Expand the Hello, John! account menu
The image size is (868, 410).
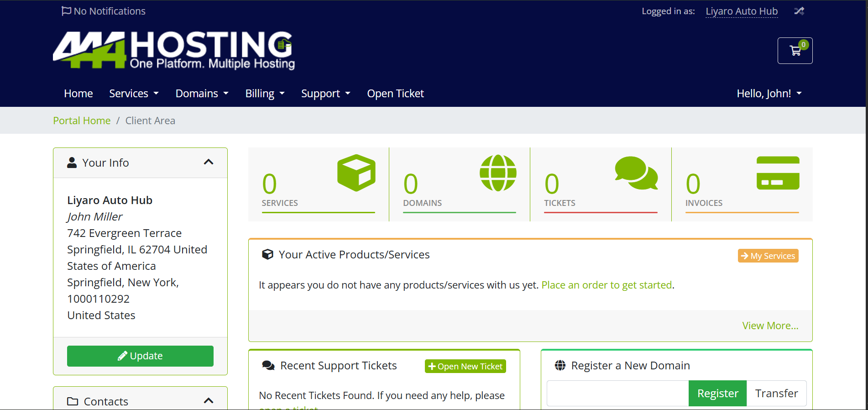(x=769, y=94)
